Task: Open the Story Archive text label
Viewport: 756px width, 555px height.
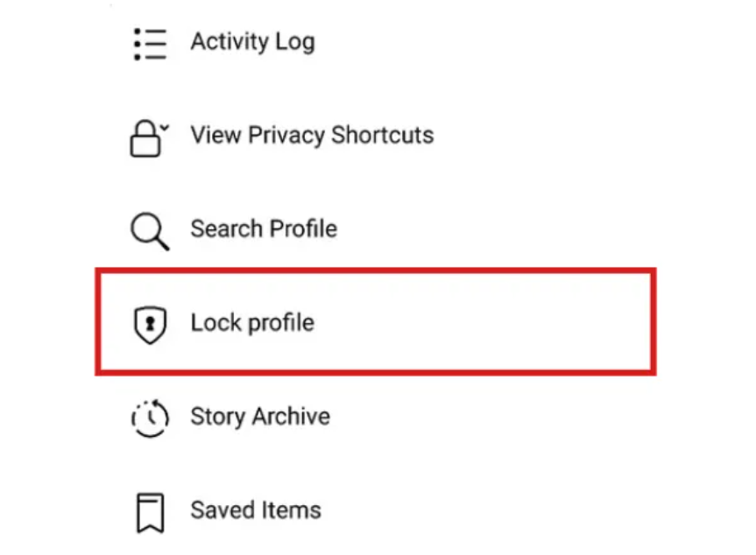Action: 260,417
